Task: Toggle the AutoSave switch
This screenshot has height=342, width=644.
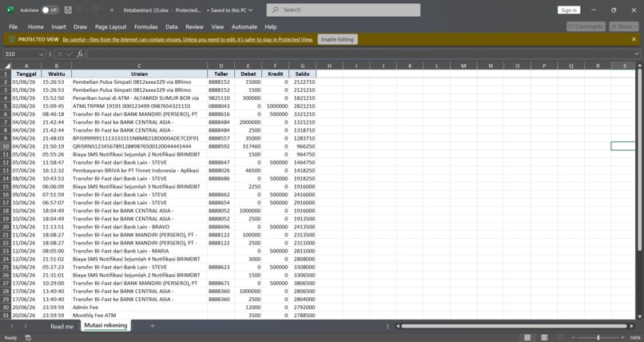Action: click(x=50, y=10)
